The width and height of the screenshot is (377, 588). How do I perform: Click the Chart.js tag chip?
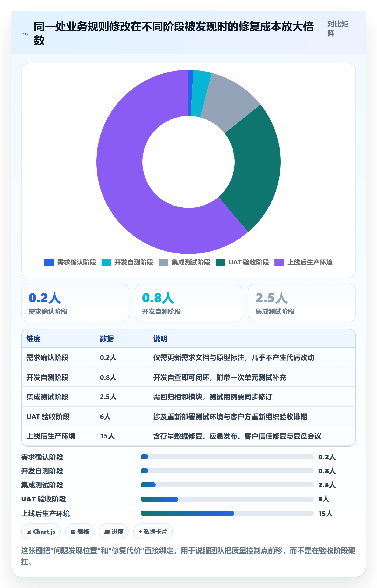41,532
